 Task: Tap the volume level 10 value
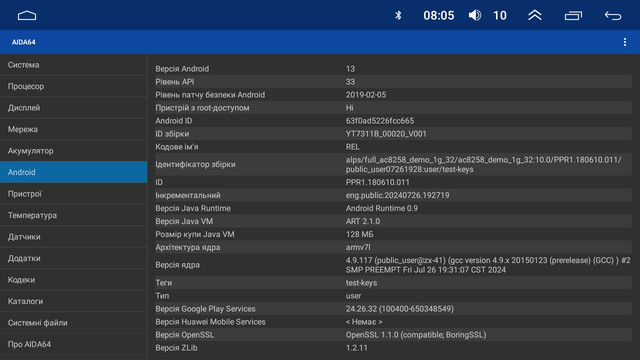500,16
